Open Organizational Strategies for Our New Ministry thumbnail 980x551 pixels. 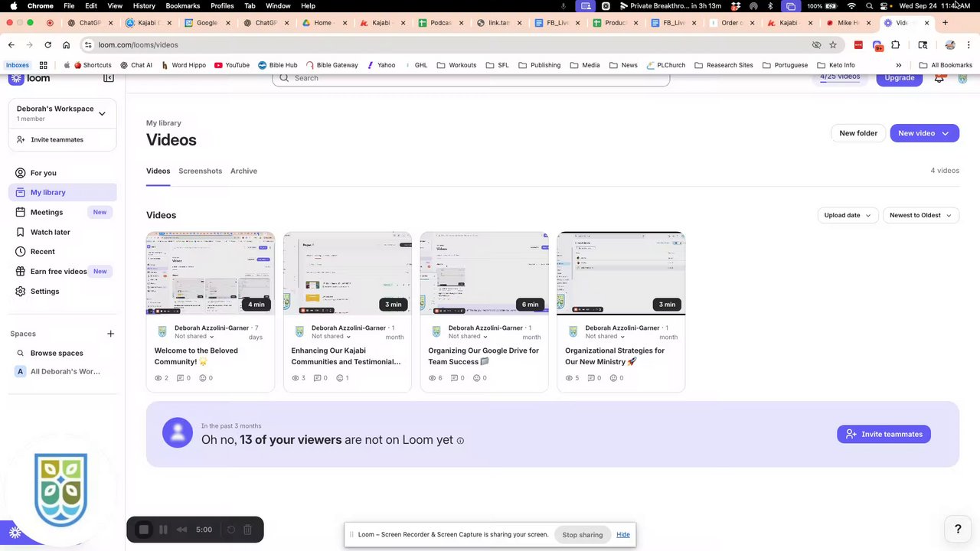[x=621, y=273]
